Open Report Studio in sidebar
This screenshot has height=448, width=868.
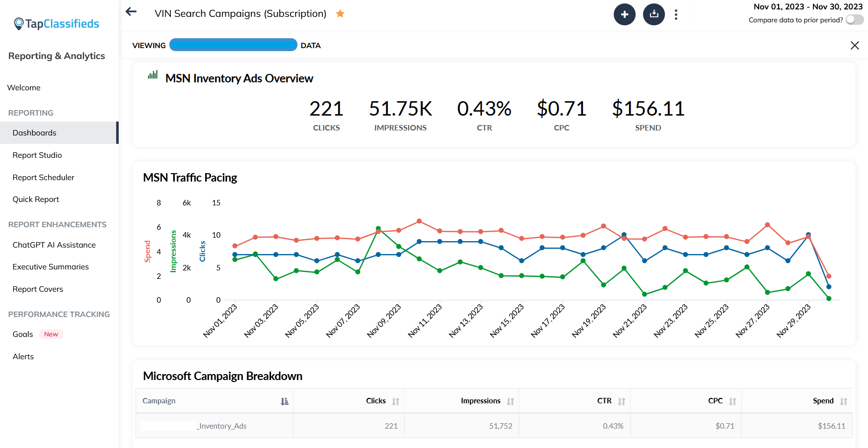pyautogui.click(x=37, y=155)
